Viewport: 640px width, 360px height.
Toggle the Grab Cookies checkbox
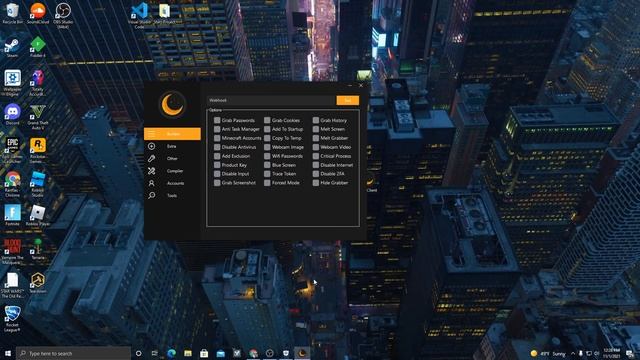(267, 120)
